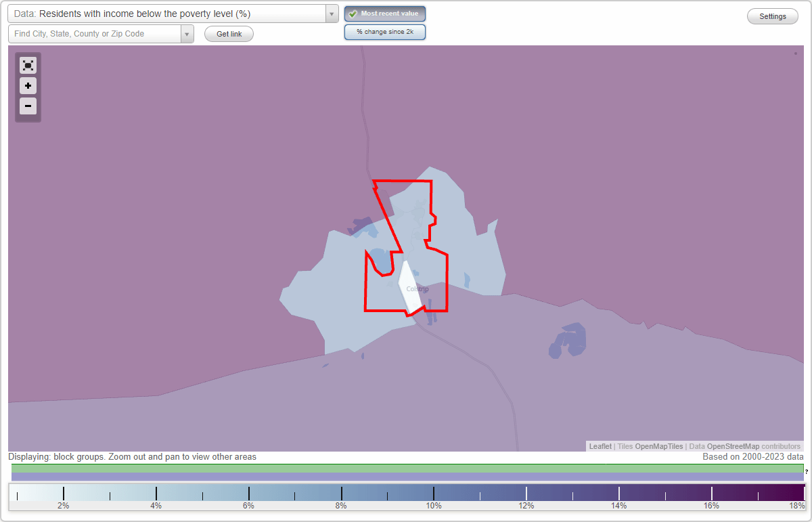The height and width of the screenshot is (522, 812).
Task: Click the Leaflet attribution link
Action: click(600, 446)
